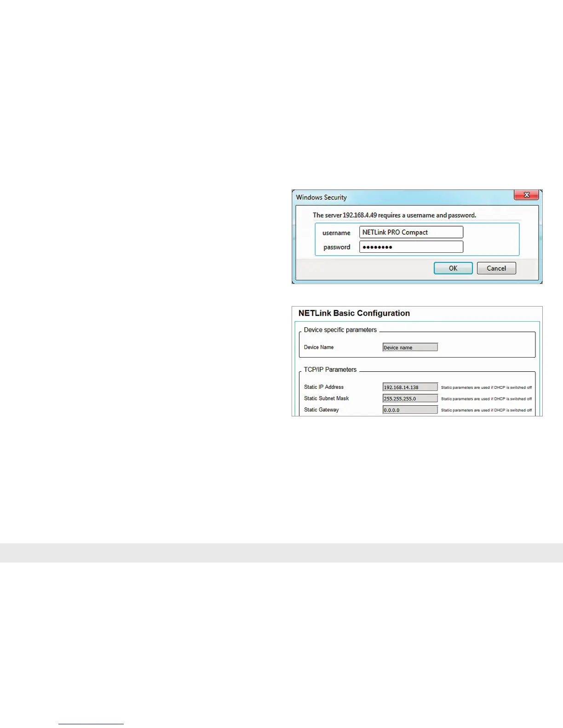Click the Windows Security title text
This screenshot has height=728, width=563.
(x=322, y=197)
